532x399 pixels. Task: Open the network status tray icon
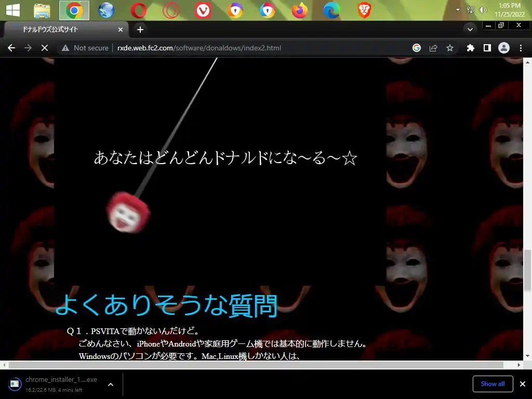470,10
